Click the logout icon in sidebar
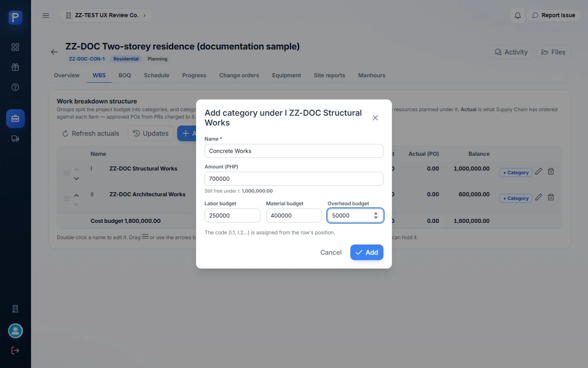Screen dimensions: 588x368 15,350
